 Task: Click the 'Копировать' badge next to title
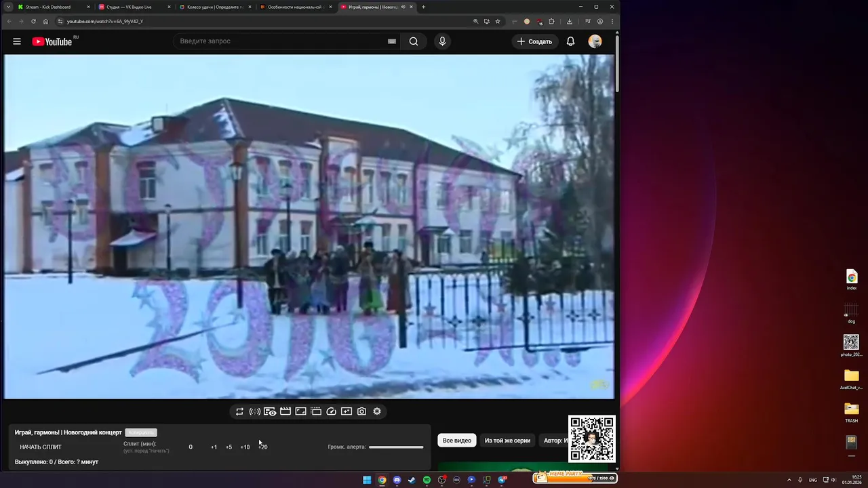(x=141, y=432)
